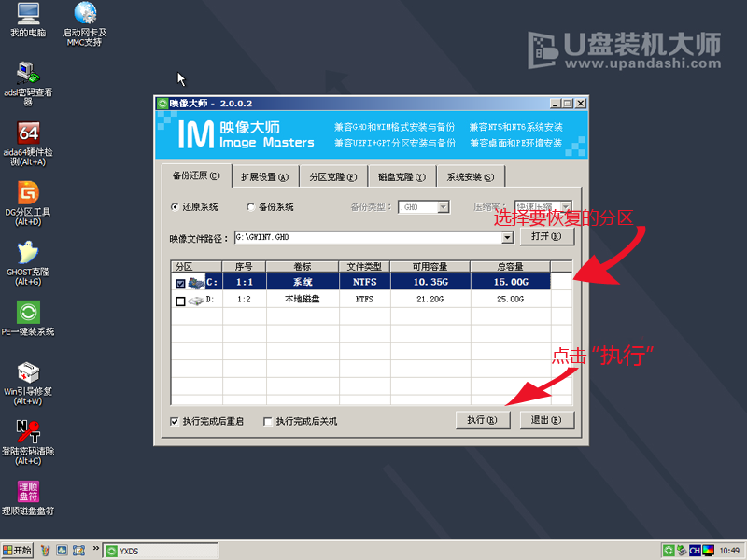
Task: Click the 执行 execute button
Action: coord(482,420)
